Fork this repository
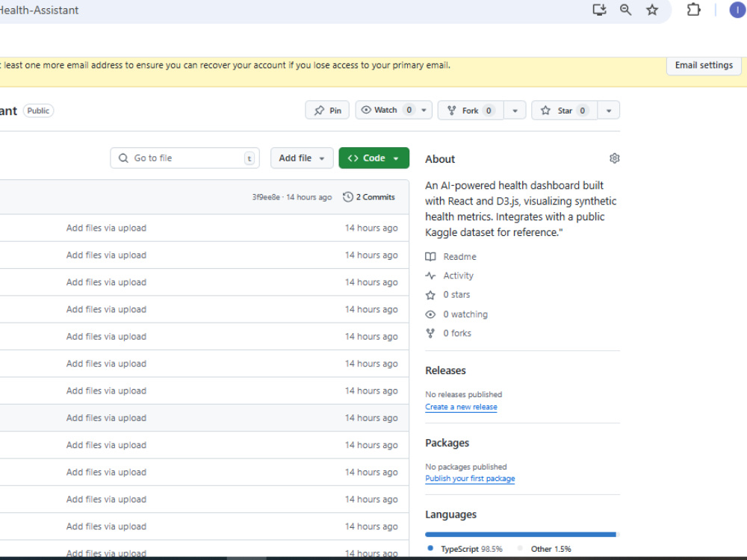 pyautogui.click(x=470, y=111)
